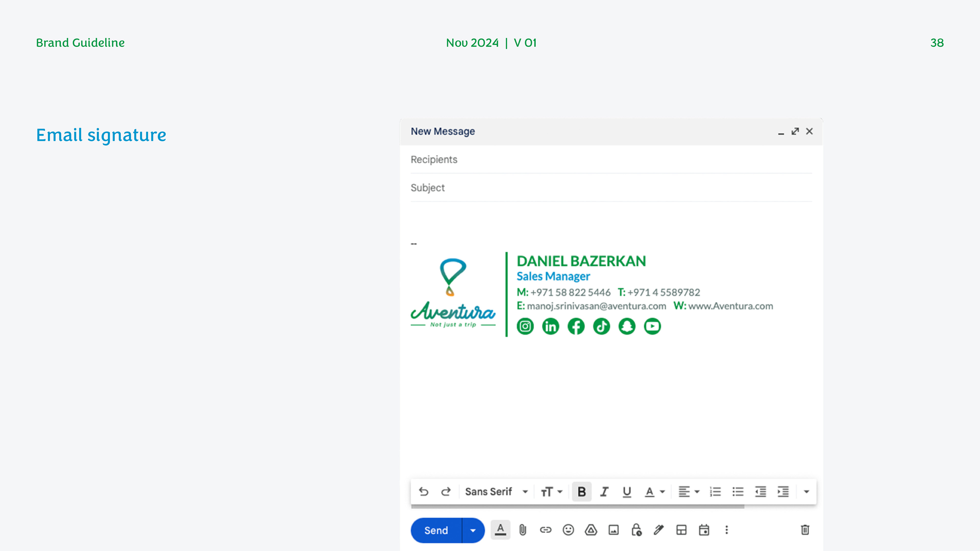Screen dimensions: 980x551
Task: Click the insert signature pen icon
Action: click(x=658, y=530)
